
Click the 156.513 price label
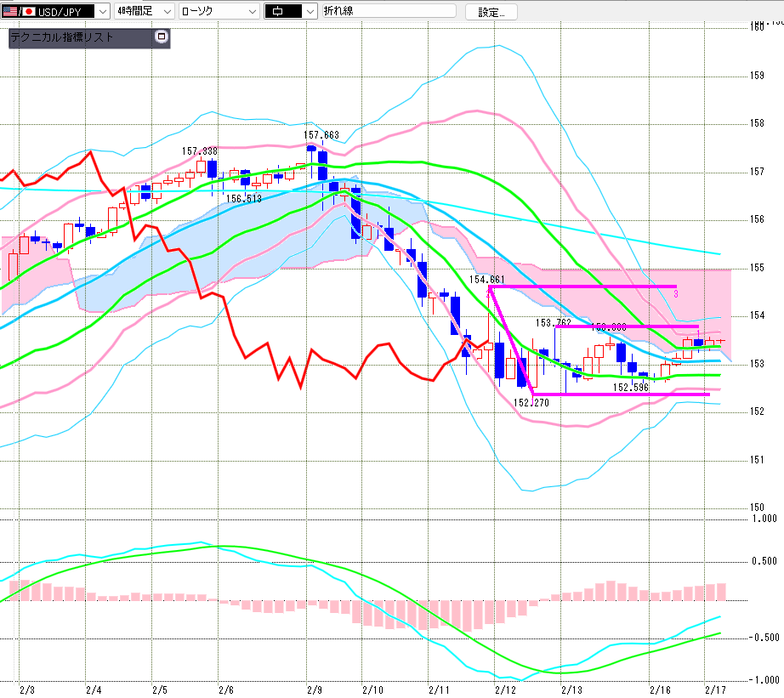point(243,198)
